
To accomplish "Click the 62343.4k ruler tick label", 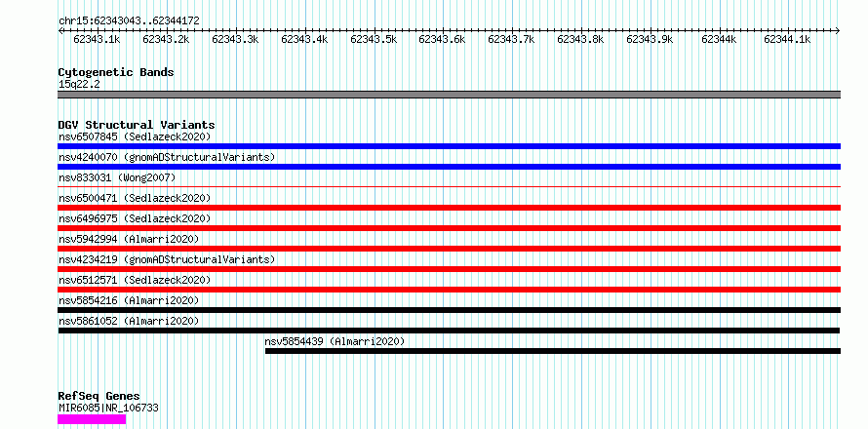I will (x=304, y=39).
